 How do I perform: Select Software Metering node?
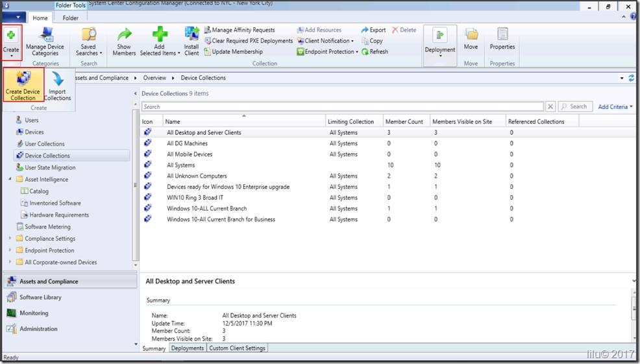click(x=43, y=226)
